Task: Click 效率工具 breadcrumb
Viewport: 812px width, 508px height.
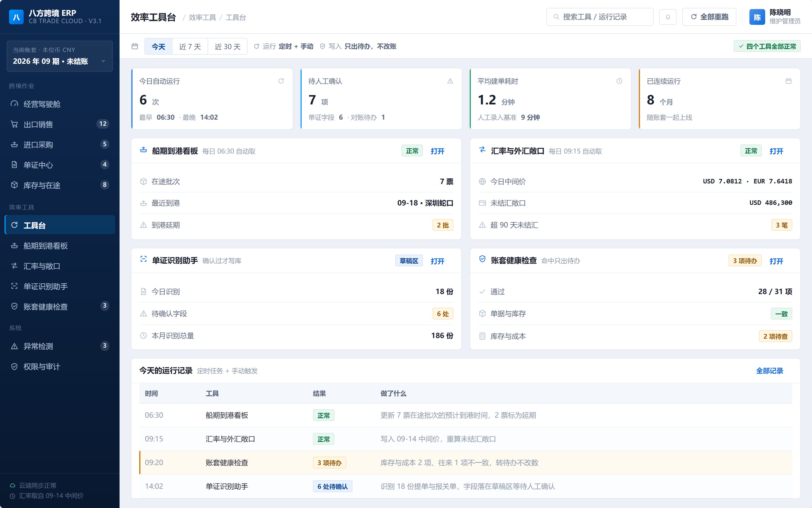Action: 202,17
